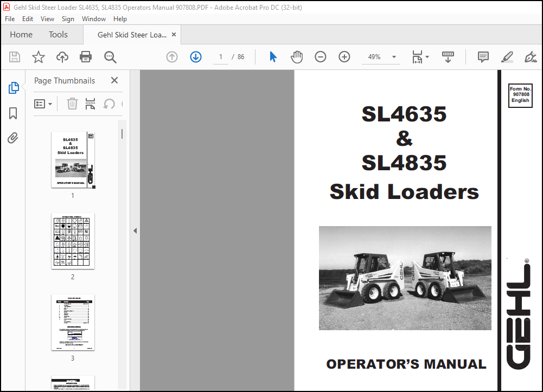Screen dimensions: 543x392
Task: Select the Gehl Skid Steer Loa... tab
Action: pos(132,35)
